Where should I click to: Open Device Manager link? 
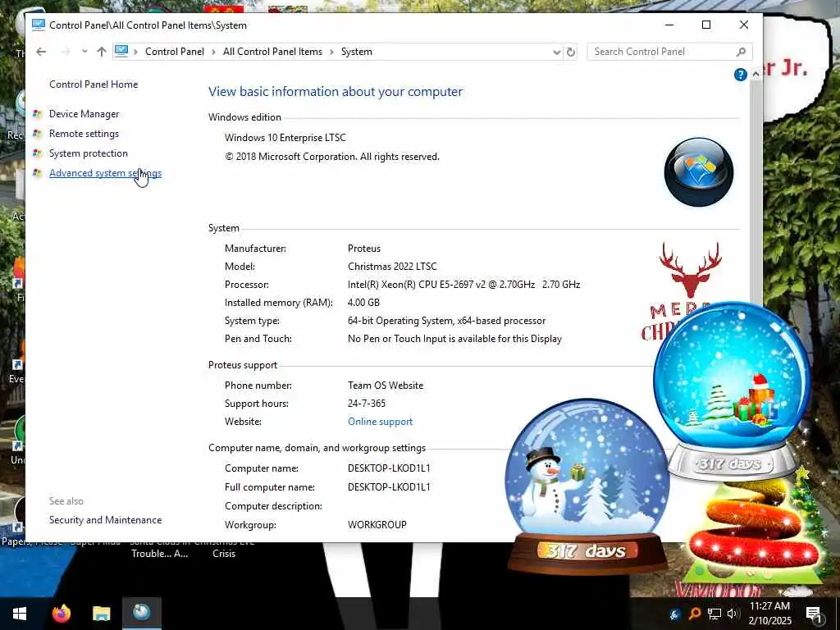click(84, 113)
